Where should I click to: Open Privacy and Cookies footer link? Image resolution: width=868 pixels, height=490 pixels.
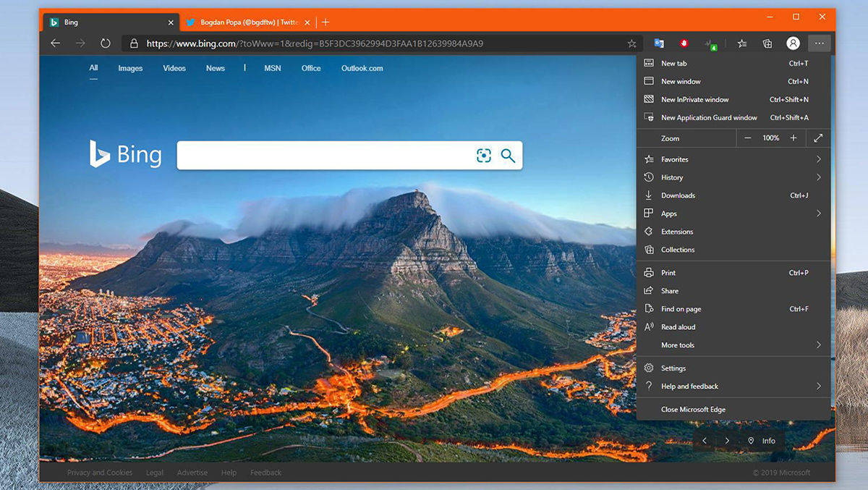pos(100,473)
